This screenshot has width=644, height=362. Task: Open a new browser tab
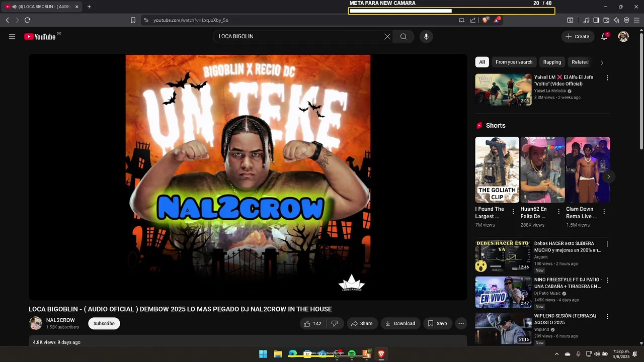(x=89, y=7)
